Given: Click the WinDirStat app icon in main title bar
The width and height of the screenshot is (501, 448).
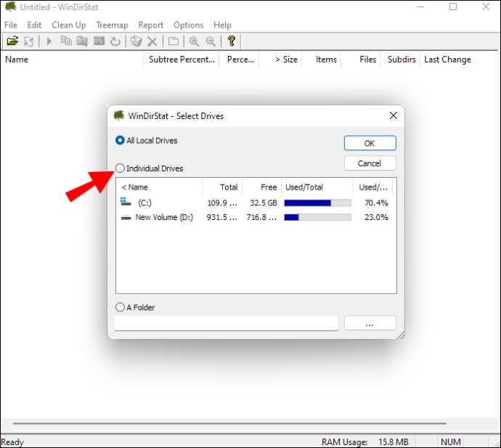Looking at the screenshot, I should point(11,7).
